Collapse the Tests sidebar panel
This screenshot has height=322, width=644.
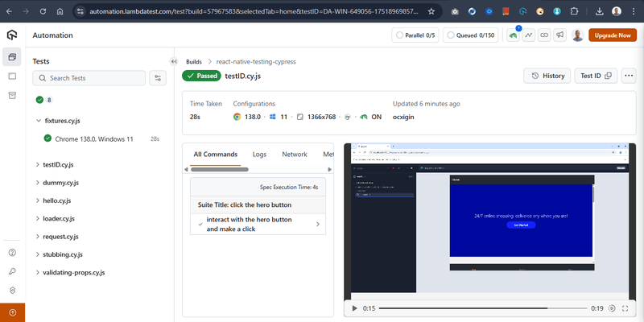click(x=174, y=61)
